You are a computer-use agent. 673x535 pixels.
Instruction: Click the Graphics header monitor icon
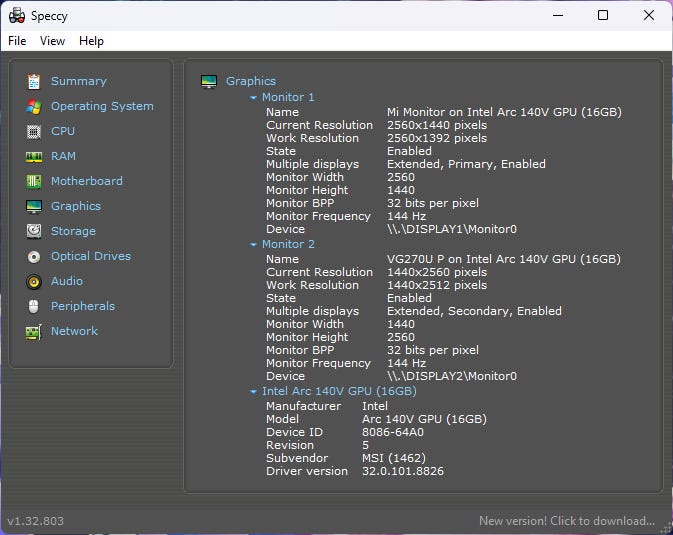coord(209,81)
